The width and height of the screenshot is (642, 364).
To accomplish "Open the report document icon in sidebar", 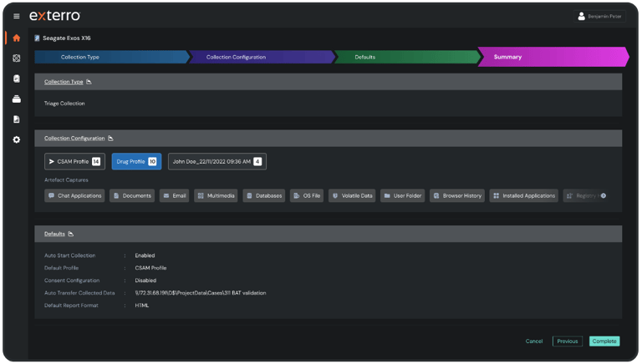I will pyautogui.click(x=17, y=119).
